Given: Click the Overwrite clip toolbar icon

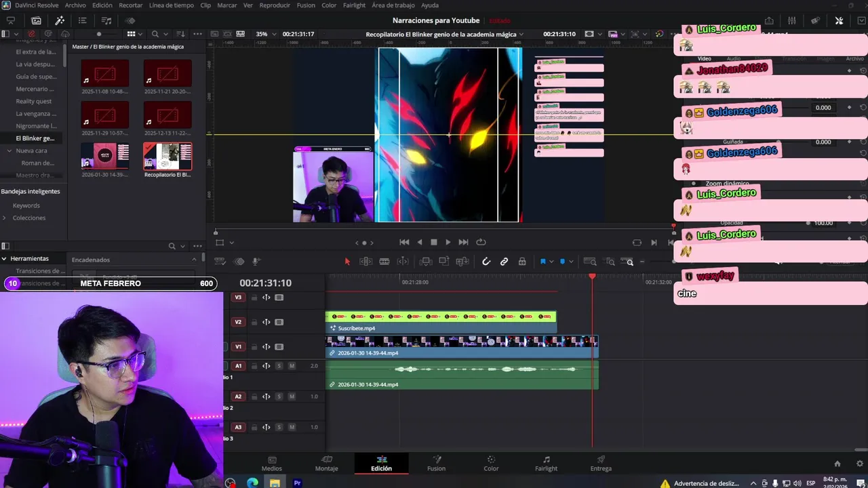Looking at the screenshot, I should [x=444, y=262].
